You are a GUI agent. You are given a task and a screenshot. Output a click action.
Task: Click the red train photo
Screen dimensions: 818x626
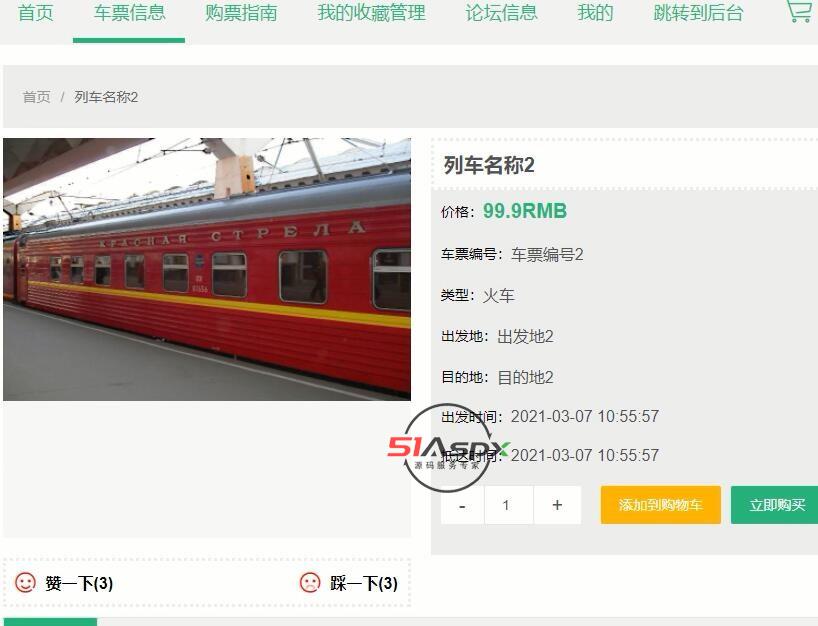tap(207, 269)
